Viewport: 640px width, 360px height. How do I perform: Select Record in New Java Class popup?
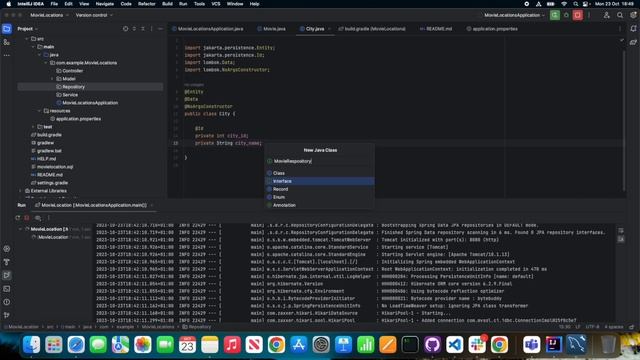tap(320, 189)
